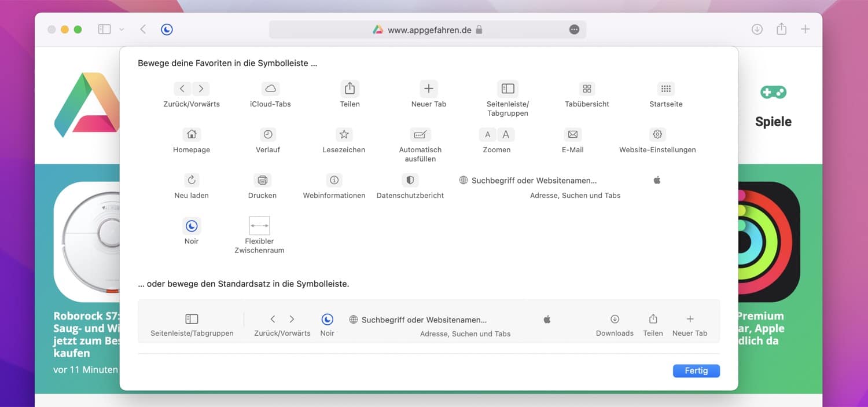
Task: Click the Downloads icon in default set
Action: click(x=615, y=319)
